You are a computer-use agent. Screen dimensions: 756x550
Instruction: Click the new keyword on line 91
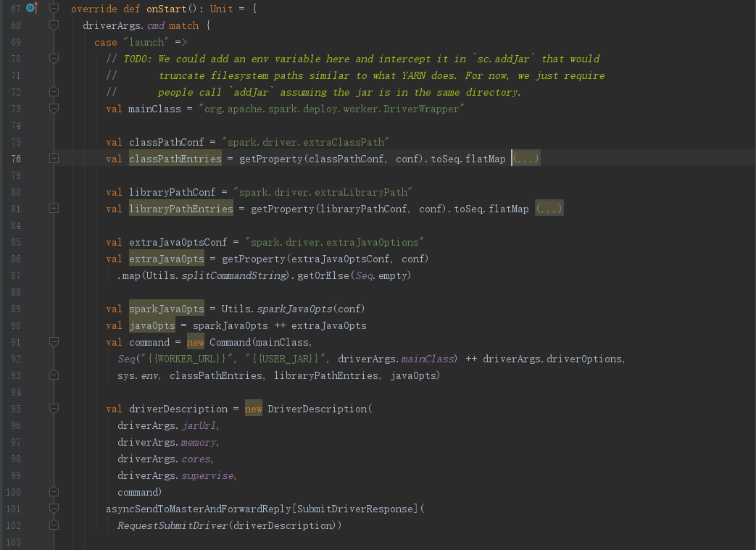tap(195, 341)
